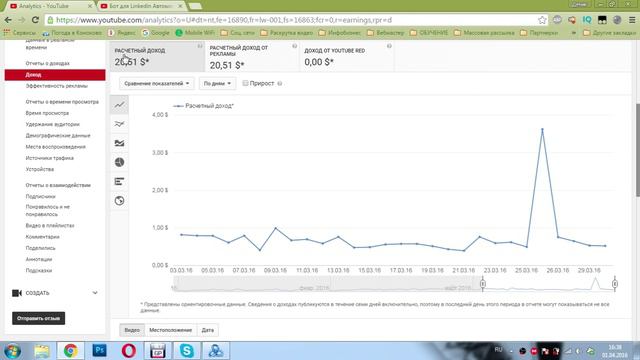Click the IQ extension icon
The height and width of the screenshot is (360, 640).
(587, 20)
